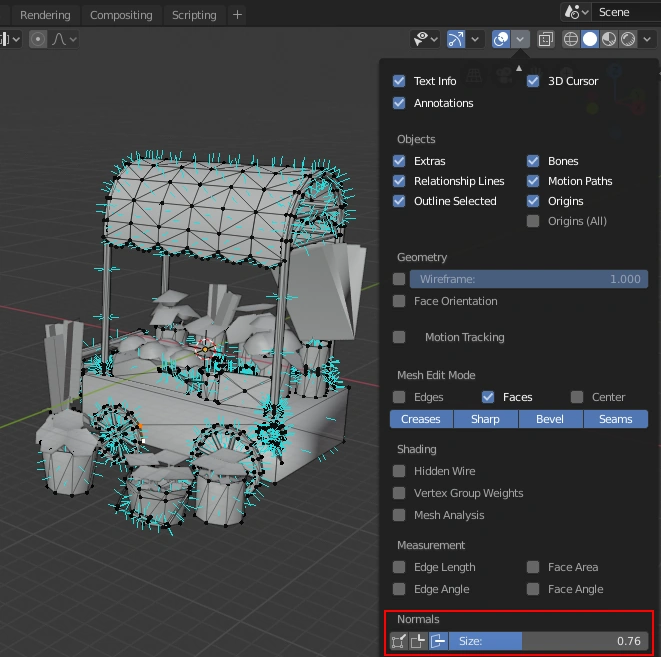Toggle face normals display button
This screenshot has width=661, height=657.
coord(438,641)
